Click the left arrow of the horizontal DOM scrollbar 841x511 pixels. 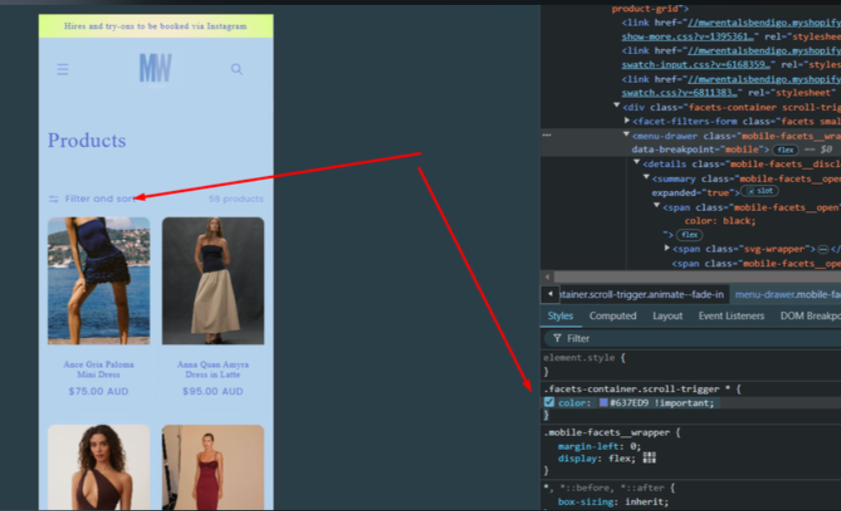point(547,277)
